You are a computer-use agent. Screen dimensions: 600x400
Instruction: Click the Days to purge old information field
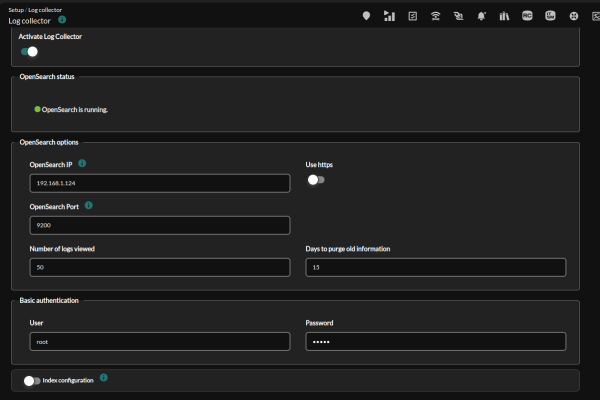coord(435,267)
